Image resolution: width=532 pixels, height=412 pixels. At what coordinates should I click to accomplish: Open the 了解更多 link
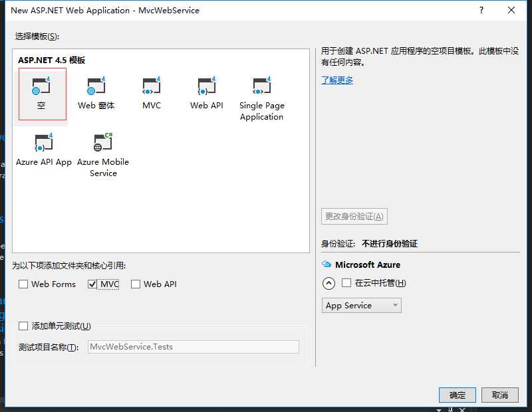click(x=337, y=80)
